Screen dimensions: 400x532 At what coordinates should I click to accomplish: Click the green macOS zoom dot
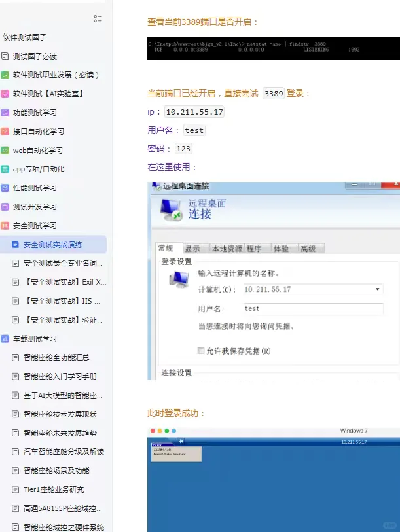[x=167, y=431]
